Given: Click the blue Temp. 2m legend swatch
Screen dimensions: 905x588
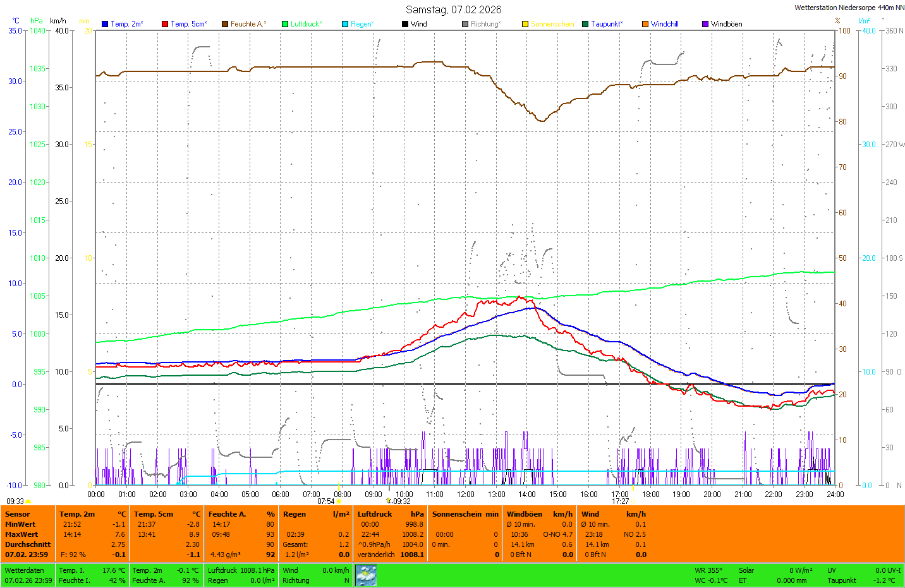Looking at the screenshot, I should [105, 24].
